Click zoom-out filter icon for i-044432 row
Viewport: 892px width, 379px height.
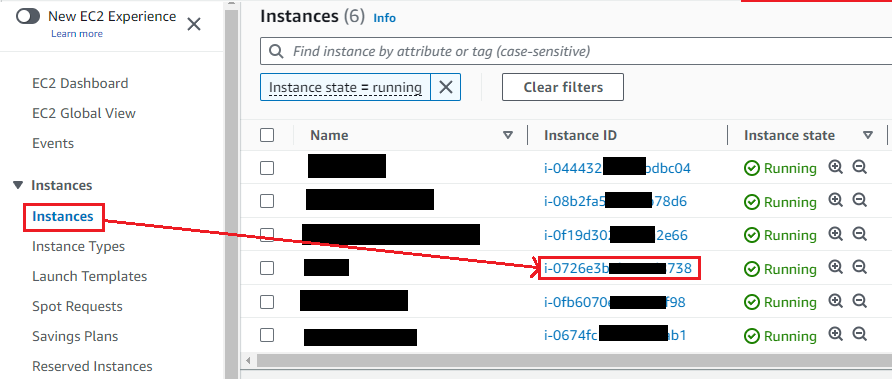859,167
